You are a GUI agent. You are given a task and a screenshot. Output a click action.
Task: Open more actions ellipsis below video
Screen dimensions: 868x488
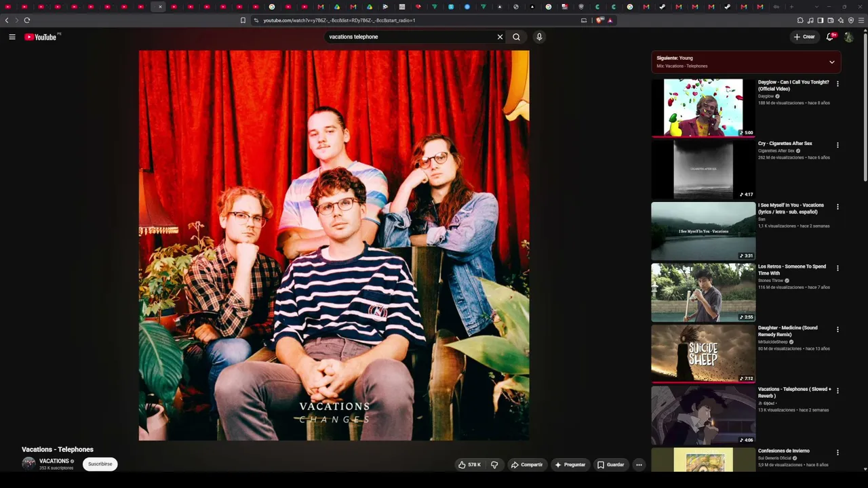coord(639,465)
